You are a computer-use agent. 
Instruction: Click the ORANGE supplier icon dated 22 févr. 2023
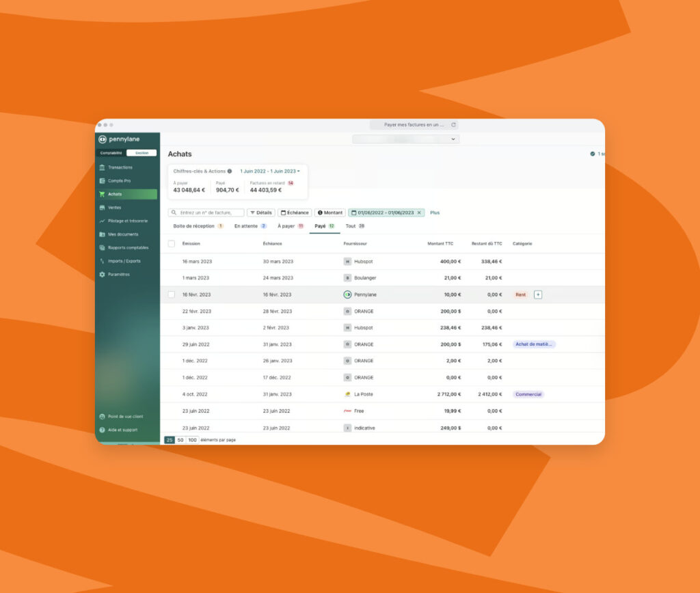(347, 311)
